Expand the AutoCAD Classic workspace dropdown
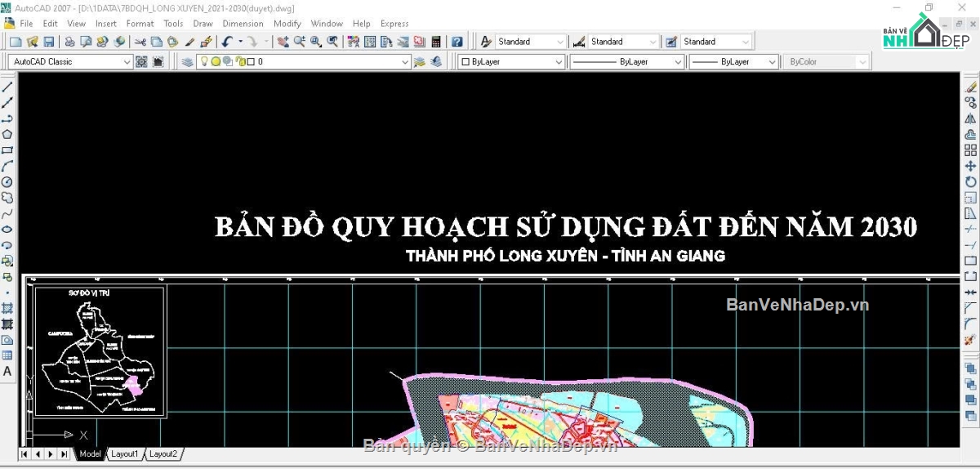This screenshot has width=980, height=469. point(127,62)
